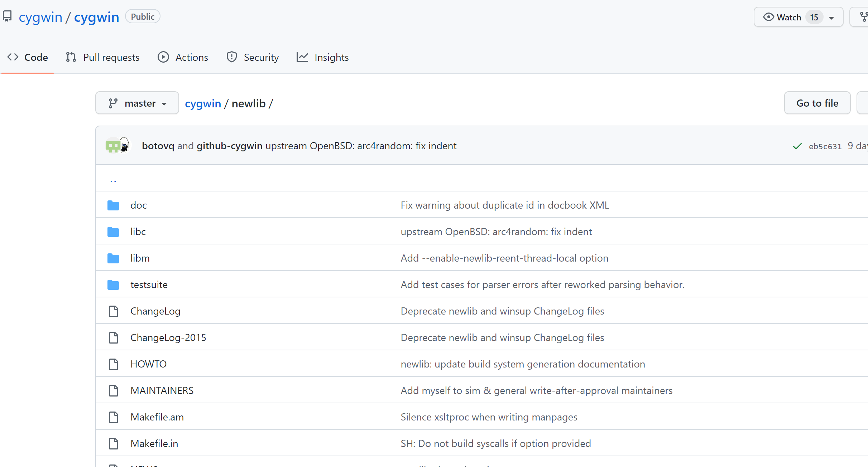The image size is (868, 467).
Task: Click the Go to file button
Action: (x=817, y=103)
